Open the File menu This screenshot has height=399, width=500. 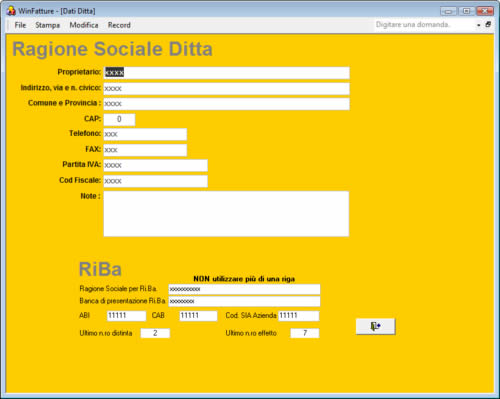(x=20, y=25)
